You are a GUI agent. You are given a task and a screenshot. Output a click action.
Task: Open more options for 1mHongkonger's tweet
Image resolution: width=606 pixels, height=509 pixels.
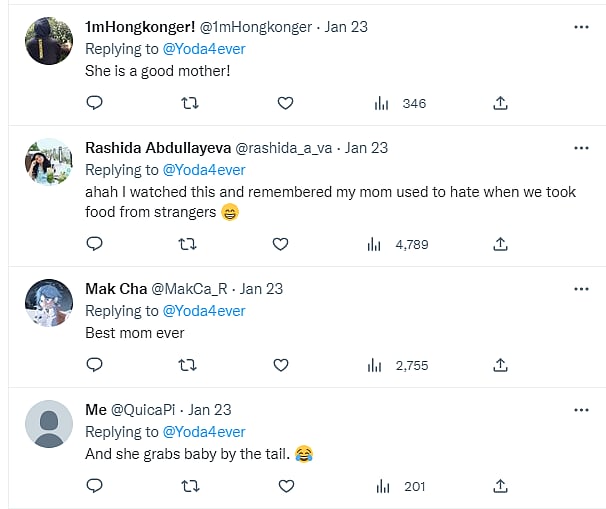pyautogui.click(x=581, y=26)
